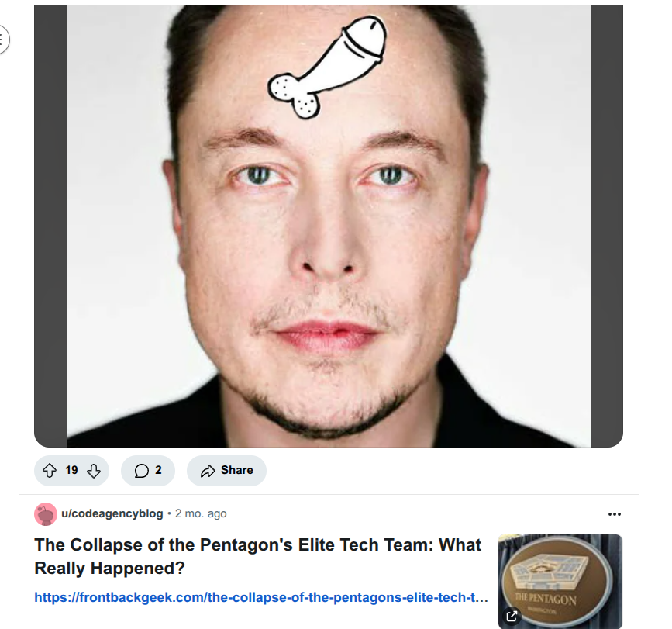
Task: Click the vote score number 19
Action: [71, 470]
